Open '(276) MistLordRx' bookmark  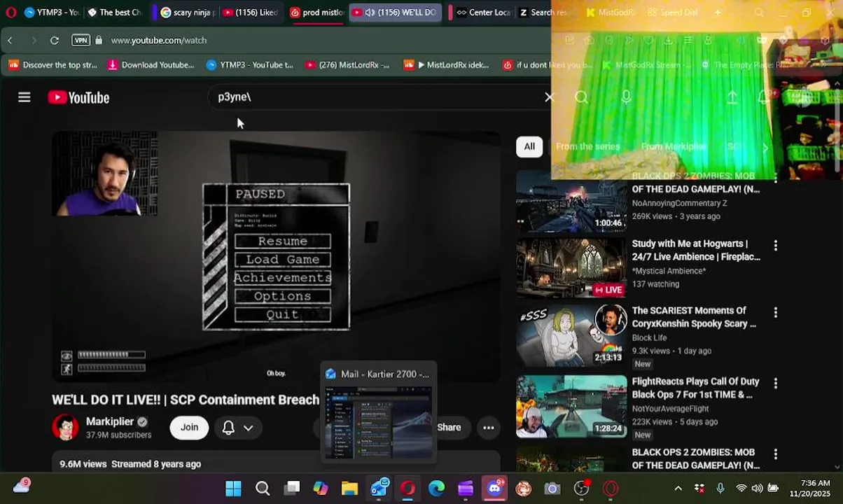click(x=347, y=65)
